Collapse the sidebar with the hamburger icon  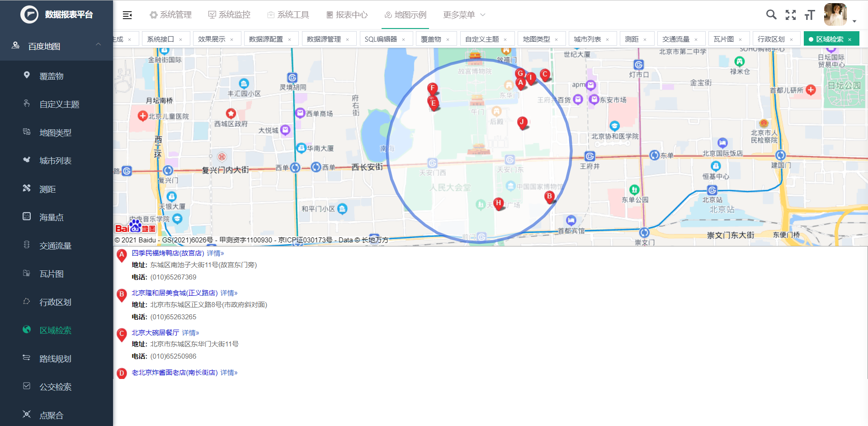[127, 14]
